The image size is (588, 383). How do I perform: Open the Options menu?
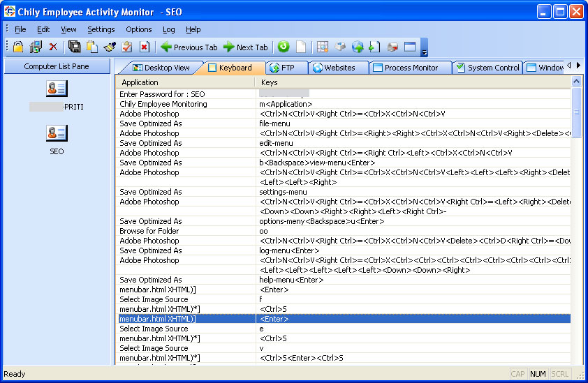139,29
